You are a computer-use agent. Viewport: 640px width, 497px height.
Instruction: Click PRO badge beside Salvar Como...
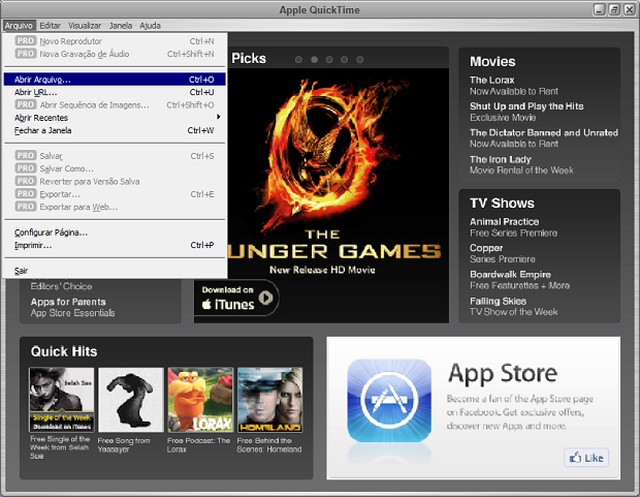click(x=26, y=168)
